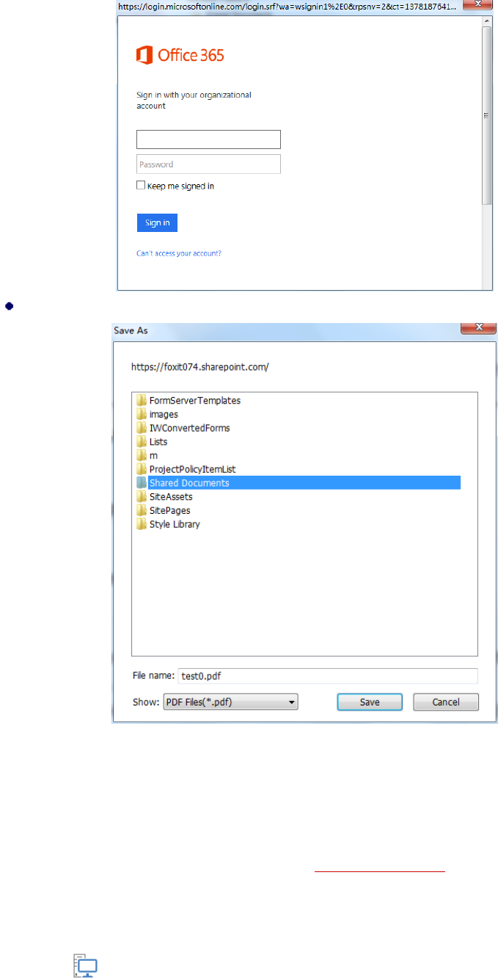
Task: Enable Keep me signed in checkbox
Action: [x=141, y=186]
